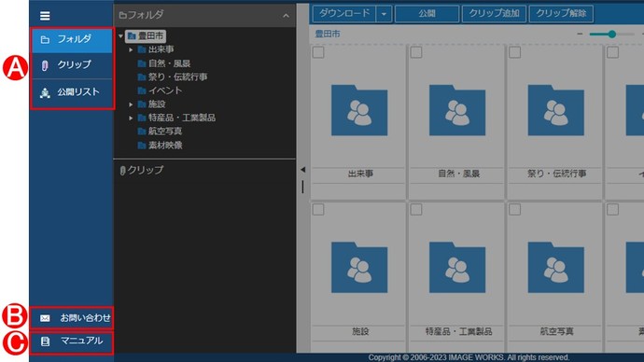Click 豊田市 breadcrumb link
644x362 pixels.
coord(328,35)
